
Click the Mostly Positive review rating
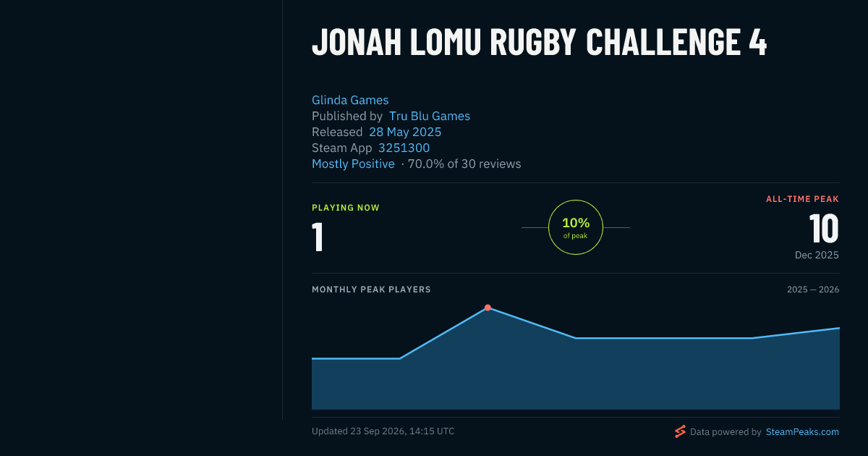(x=353, y=164)
